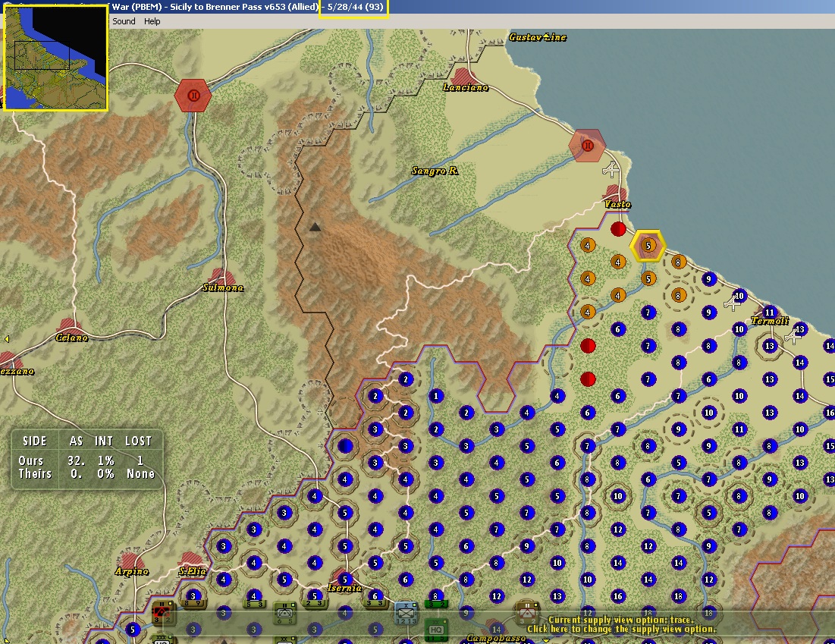Click the blue supply circle showing 1
The image size is (835, 644).
(x=435, y=396)
